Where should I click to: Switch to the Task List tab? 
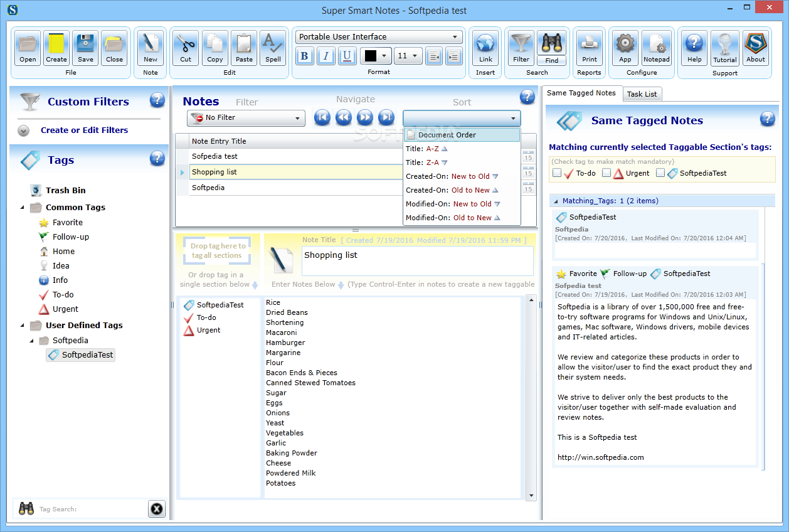point(642,94)
